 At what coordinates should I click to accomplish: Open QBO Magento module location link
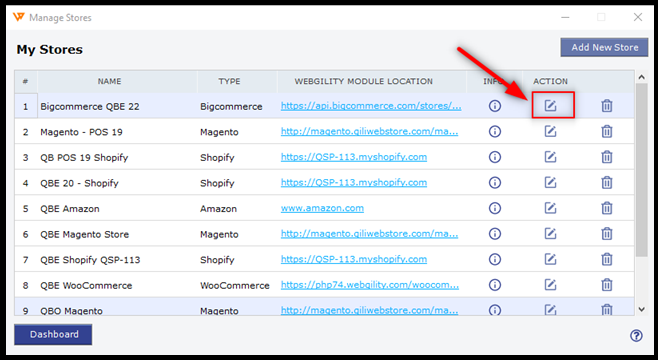(369, 310)
